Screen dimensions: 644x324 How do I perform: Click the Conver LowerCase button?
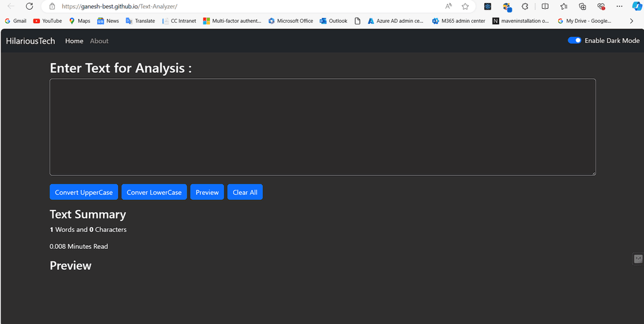click(x=154, y=192)
